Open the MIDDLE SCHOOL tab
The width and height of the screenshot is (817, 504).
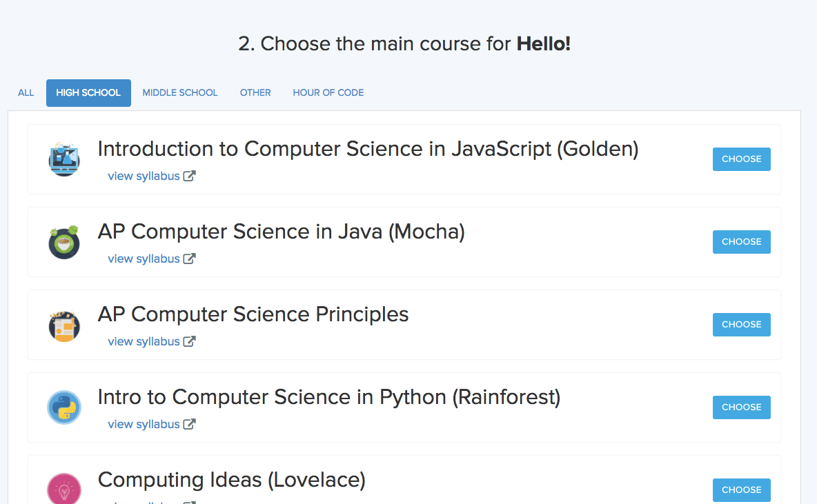180,92
